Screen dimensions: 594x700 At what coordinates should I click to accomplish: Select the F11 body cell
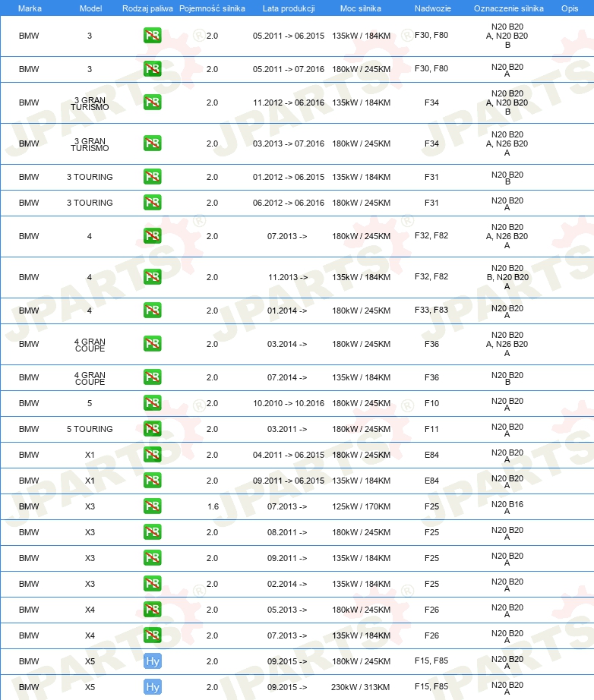click(x=432, y=429)
